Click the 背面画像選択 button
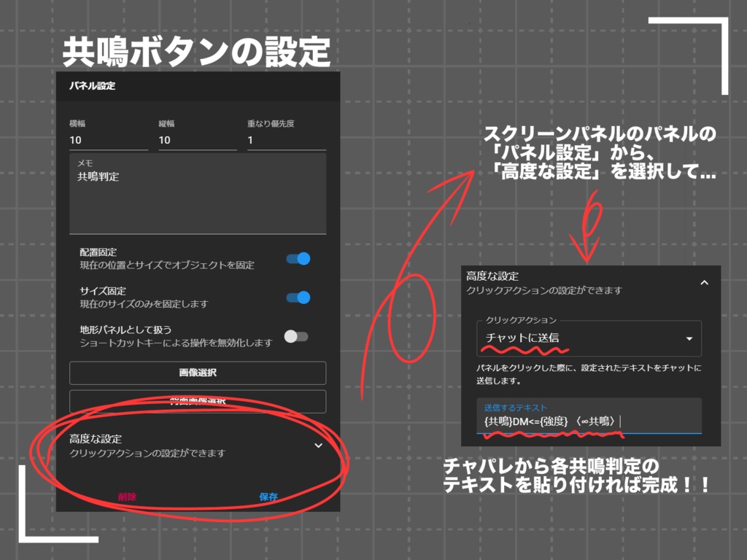The height and width of the screenshot is (560, 747). 197,400
